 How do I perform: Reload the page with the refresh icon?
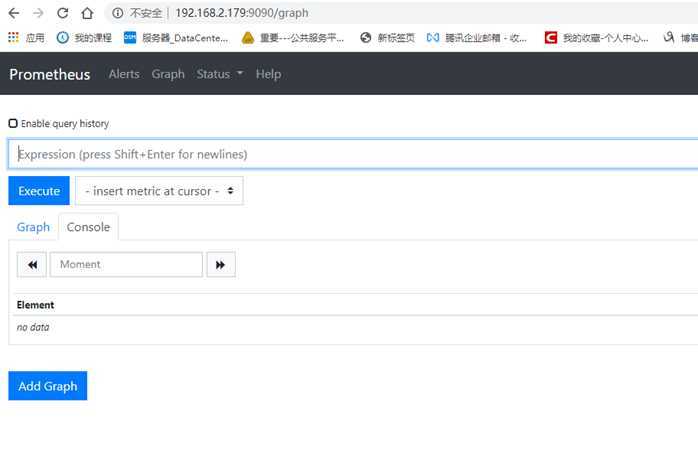[62, 13]
